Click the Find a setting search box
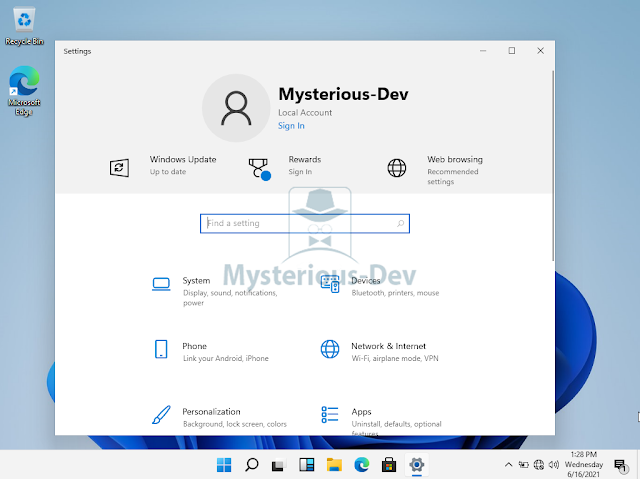This screenshot has height=479, width=640. [x=304, y=224]
